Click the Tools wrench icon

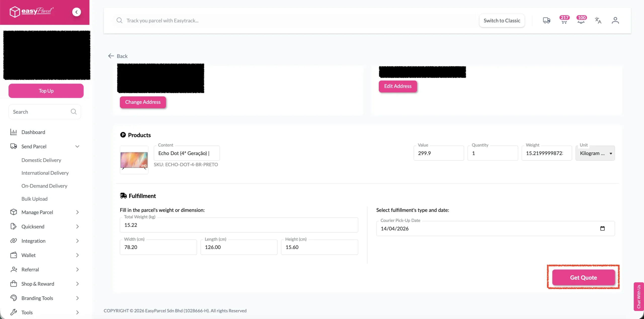[x=14, y=312]
